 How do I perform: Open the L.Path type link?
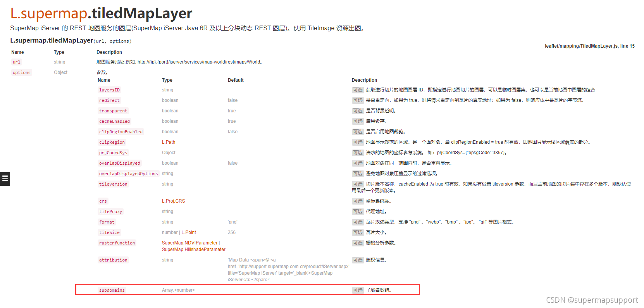point(169,142)
